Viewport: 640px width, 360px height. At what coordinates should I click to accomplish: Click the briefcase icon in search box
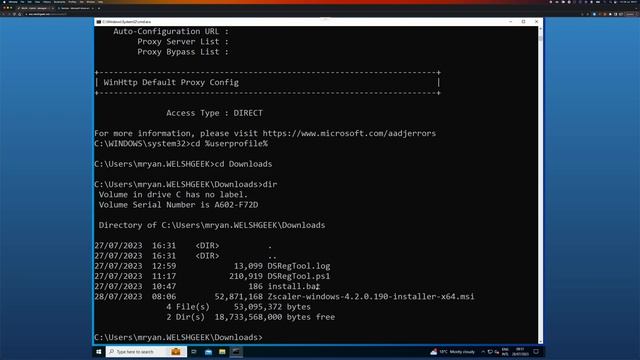176,351
